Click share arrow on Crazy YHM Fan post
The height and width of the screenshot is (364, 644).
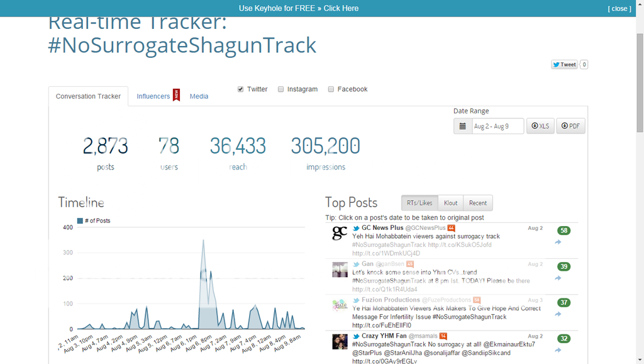coord(558,350)
